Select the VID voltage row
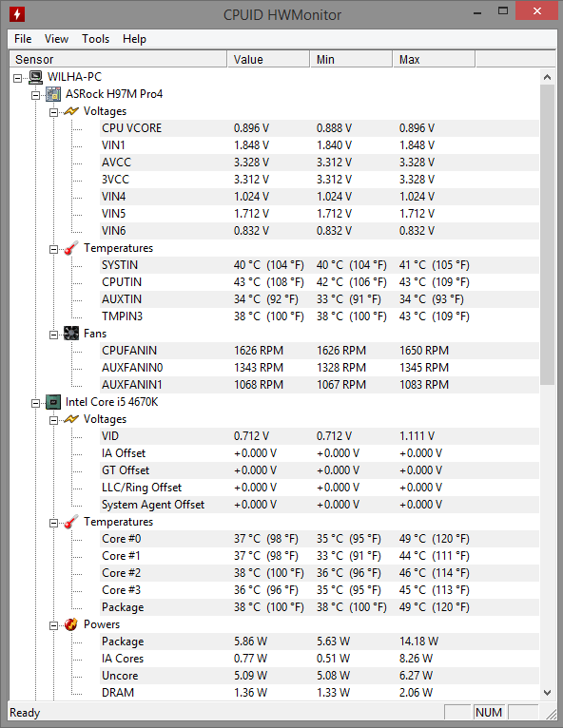Viewport: 563px width, 728px height. click(320, 436)
